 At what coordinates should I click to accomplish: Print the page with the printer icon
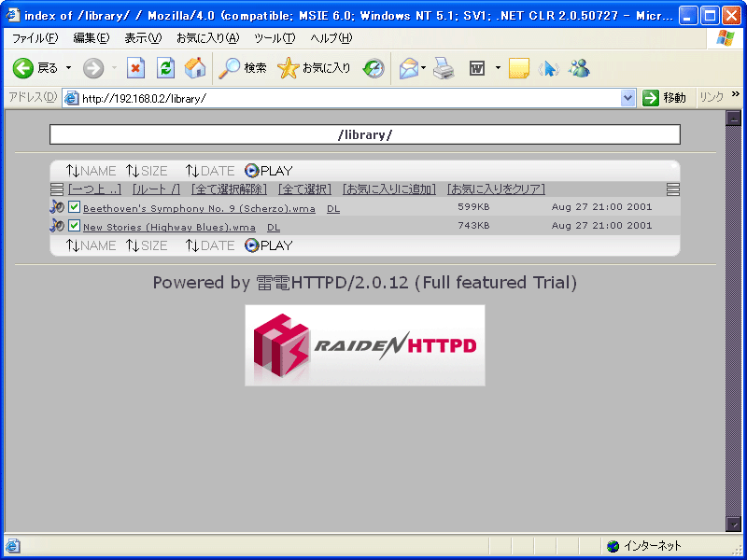[x=444, y=68]
